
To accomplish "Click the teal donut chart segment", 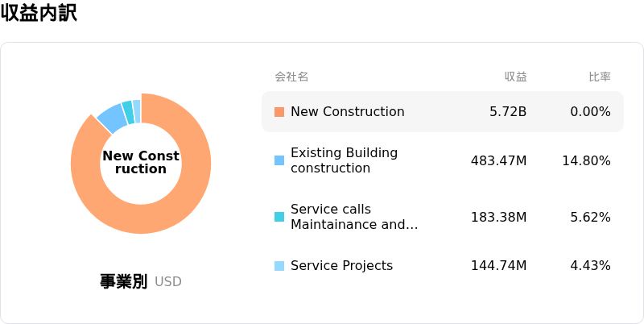I will click(129, 112).
